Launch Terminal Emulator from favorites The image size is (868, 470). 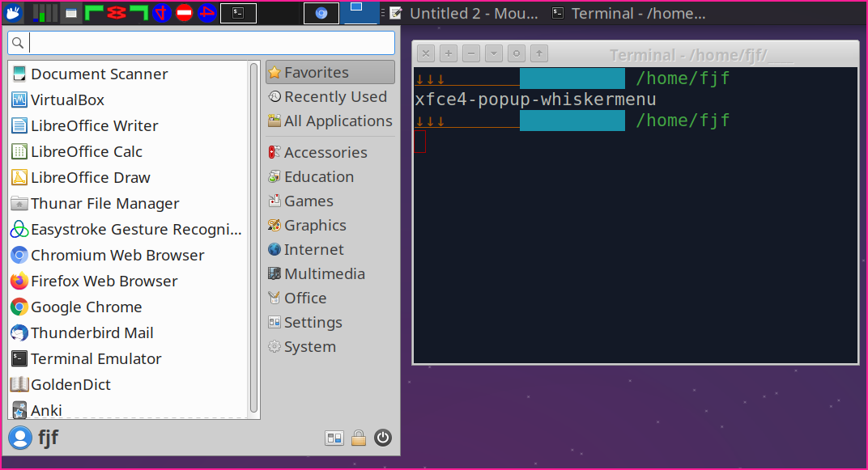(129, 359)
